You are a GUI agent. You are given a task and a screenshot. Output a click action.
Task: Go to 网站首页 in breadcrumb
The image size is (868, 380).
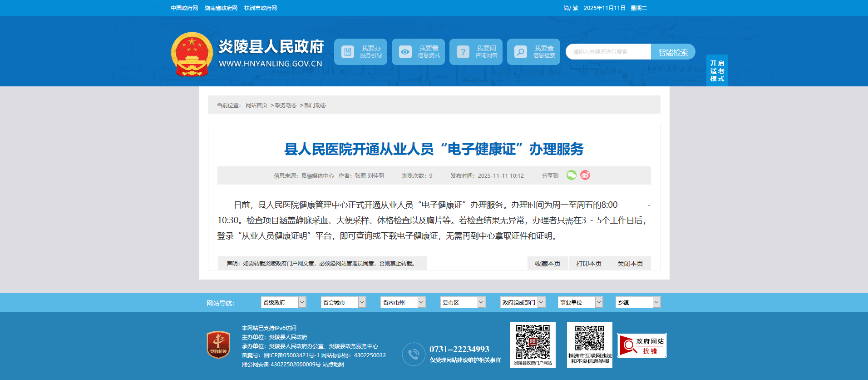point(256,105)
